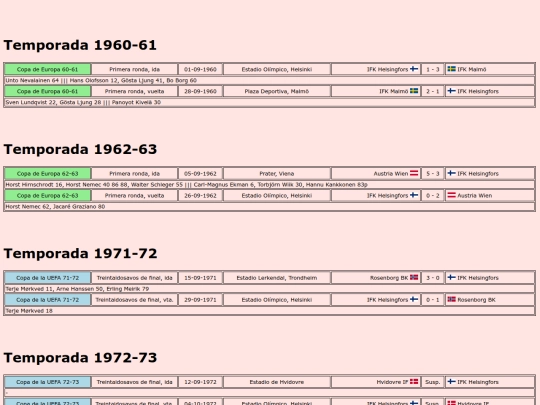Select the green Copa de Europa 60-61 cell for the ida match
This screenshot has width=540, height=405.
click(x=48, y=69)
